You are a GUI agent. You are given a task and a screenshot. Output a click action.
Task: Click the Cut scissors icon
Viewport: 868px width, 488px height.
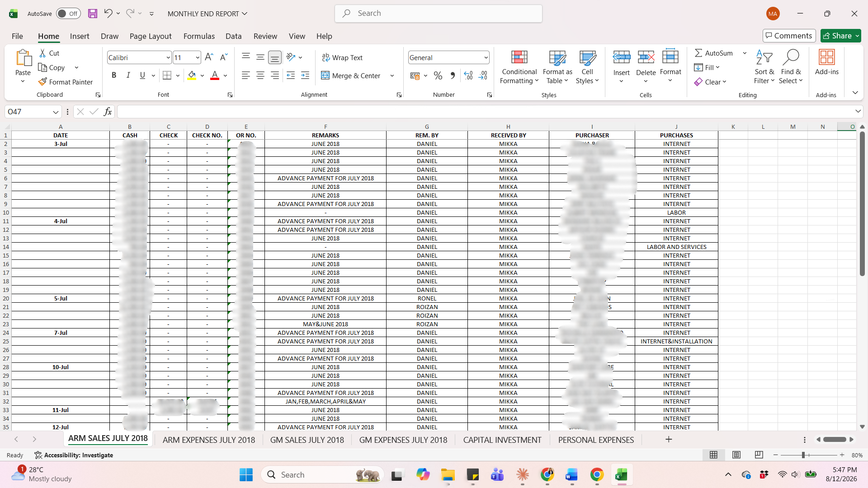(x=42, y=53)
